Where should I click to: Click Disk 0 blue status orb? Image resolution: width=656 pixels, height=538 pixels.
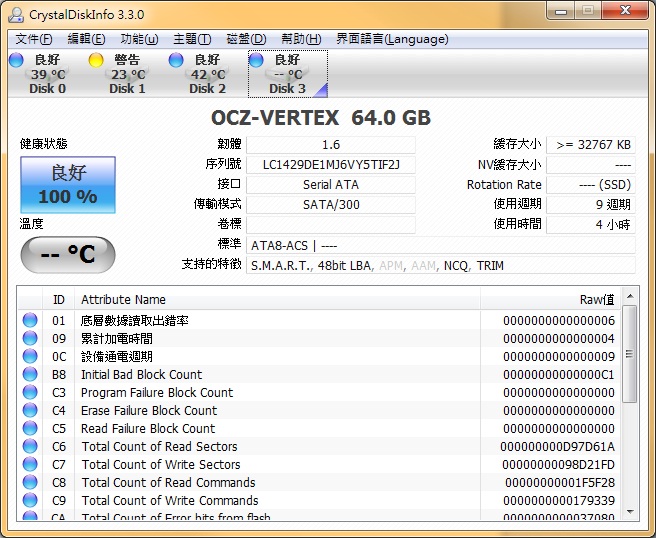click(x=16, y=60)
